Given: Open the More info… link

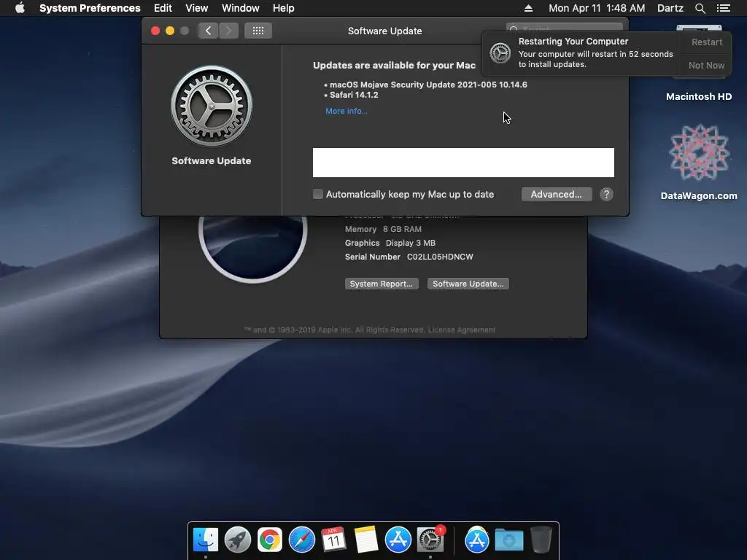Looking at the screenshot, I should point(347,111).
